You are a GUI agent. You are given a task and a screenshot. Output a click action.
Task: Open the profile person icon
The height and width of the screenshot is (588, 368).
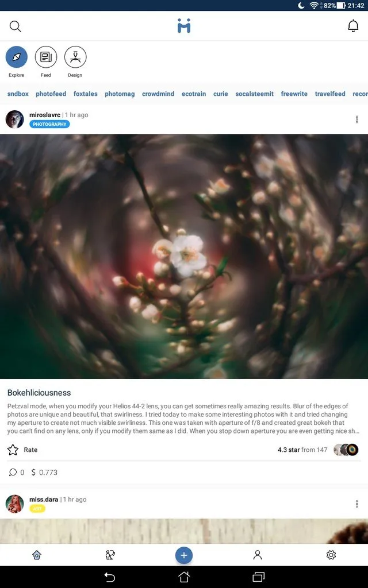point(257,555)
